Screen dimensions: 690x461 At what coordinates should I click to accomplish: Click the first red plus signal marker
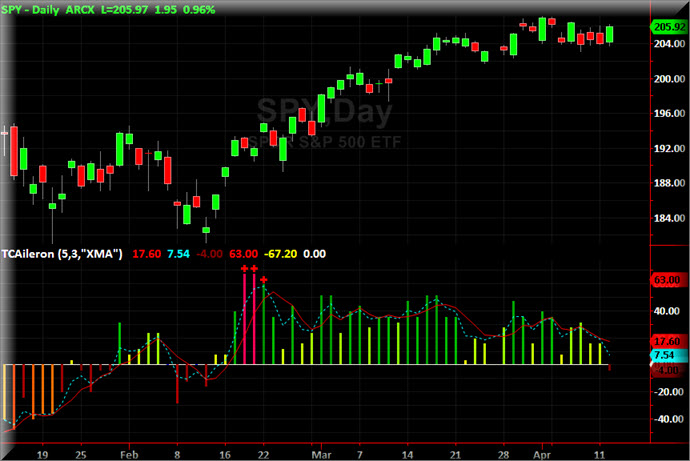coord(244,268)
